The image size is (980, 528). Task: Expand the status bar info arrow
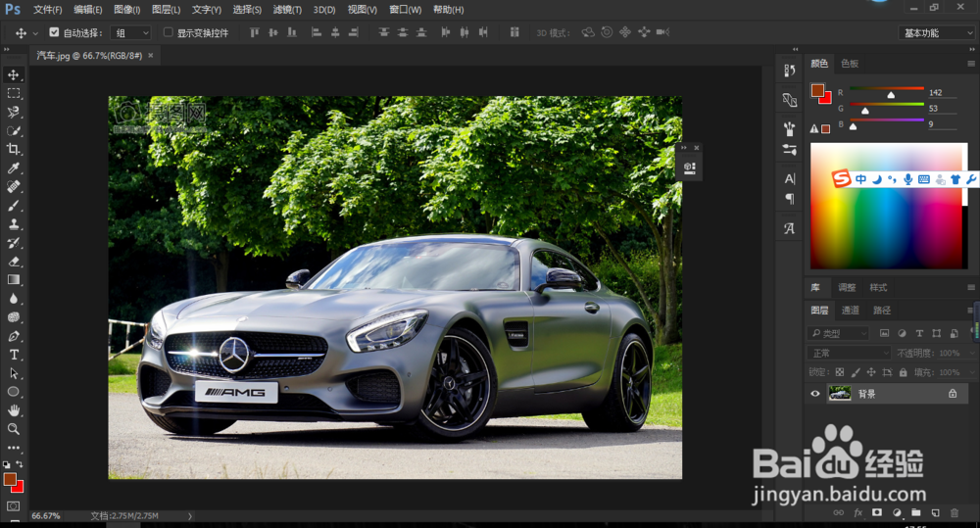tap(190, 516)
